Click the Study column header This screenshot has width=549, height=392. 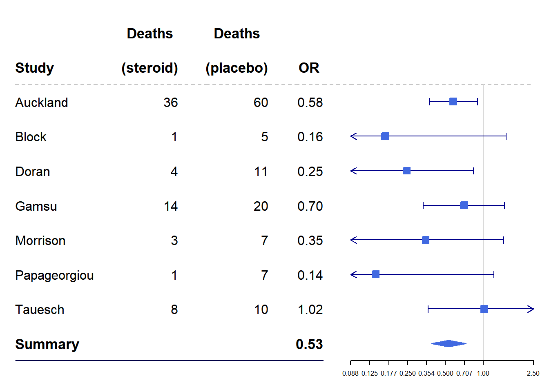point(35,68)
